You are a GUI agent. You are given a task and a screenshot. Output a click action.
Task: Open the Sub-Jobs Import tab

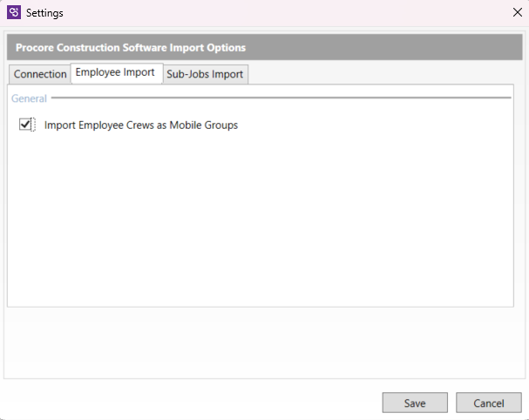click(x=205, y=74)
